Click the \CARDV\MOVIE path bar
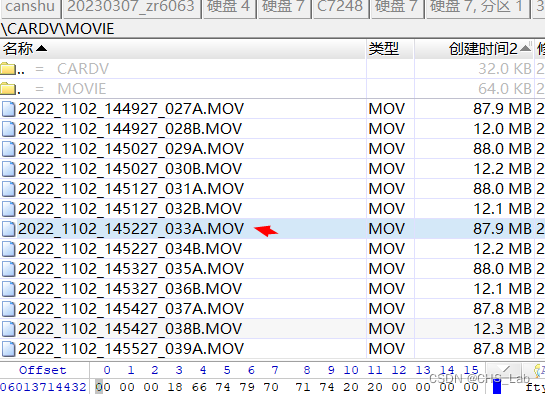This screenshot has width=545, height=394. click(272, 29)
